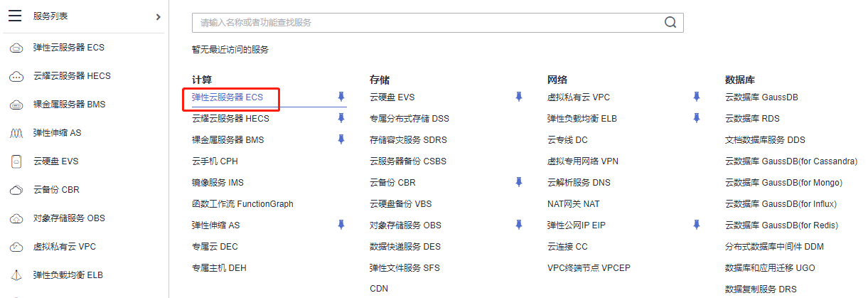Select 弹性负载均衡 ELB in the sidebar
868x298 pixels.
pos(68,275)
